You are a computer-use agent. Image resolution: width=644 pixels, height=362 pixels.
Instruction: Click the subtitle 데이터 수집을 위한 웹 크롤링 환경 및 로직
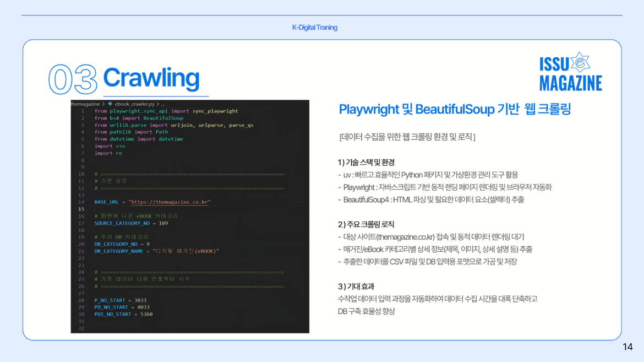pos(407,137)
